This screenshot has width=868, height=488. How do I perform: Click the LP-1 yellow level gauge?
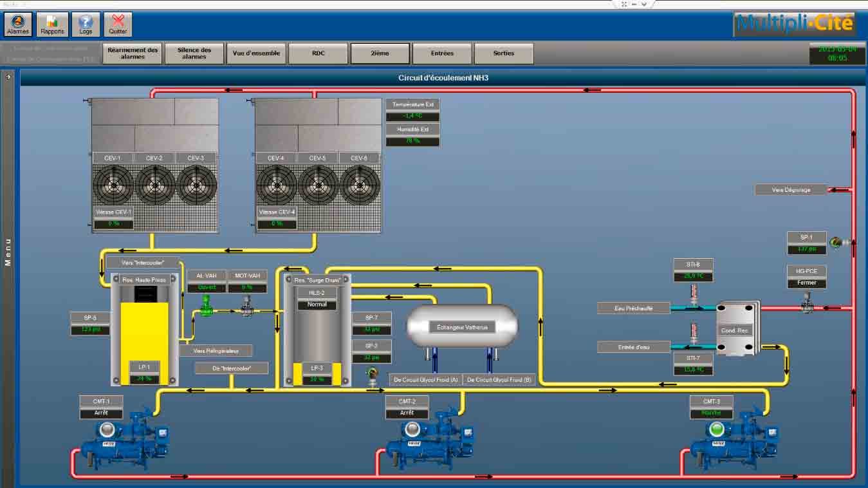(145, 335)
